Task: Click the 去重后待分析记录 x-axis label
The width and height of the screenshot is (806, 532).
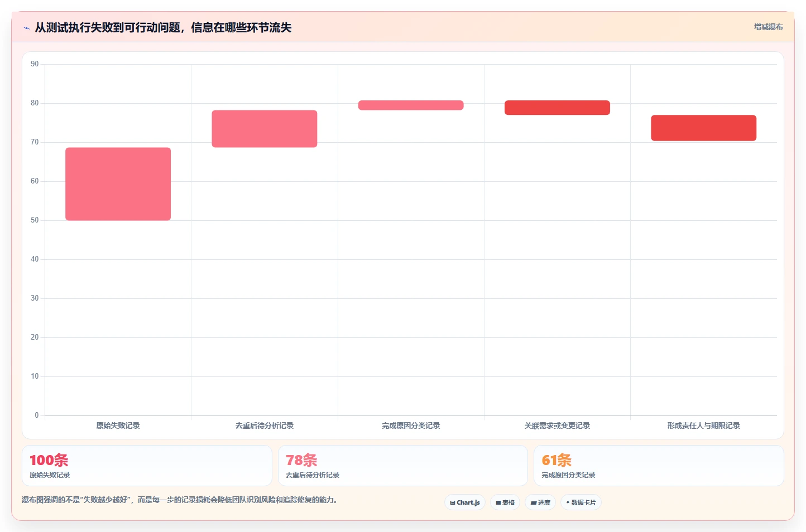Action: [265, 425]
